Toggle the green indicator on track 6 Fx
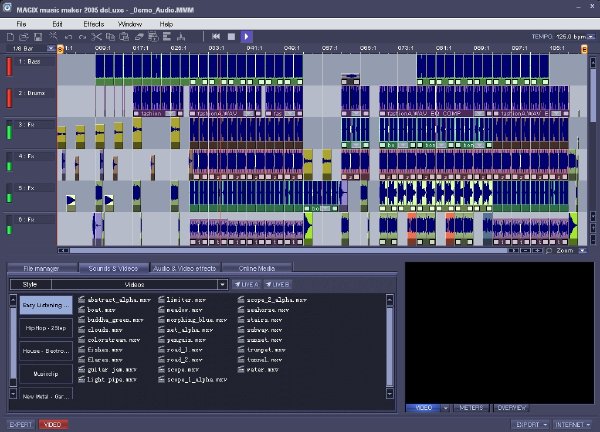Viewport: 600px width, 432px height. click(9, 230)
